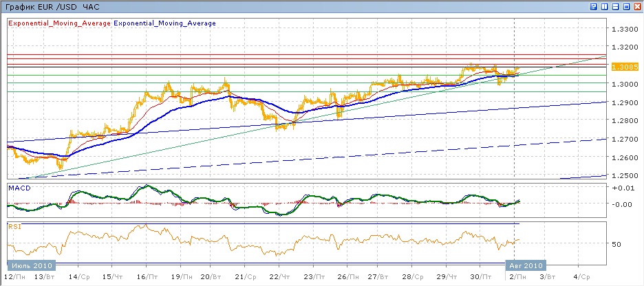Click the horizontal split rows icon
This screenshot has width=644, height=286.
pyautogui.click(x=615, y=6)
